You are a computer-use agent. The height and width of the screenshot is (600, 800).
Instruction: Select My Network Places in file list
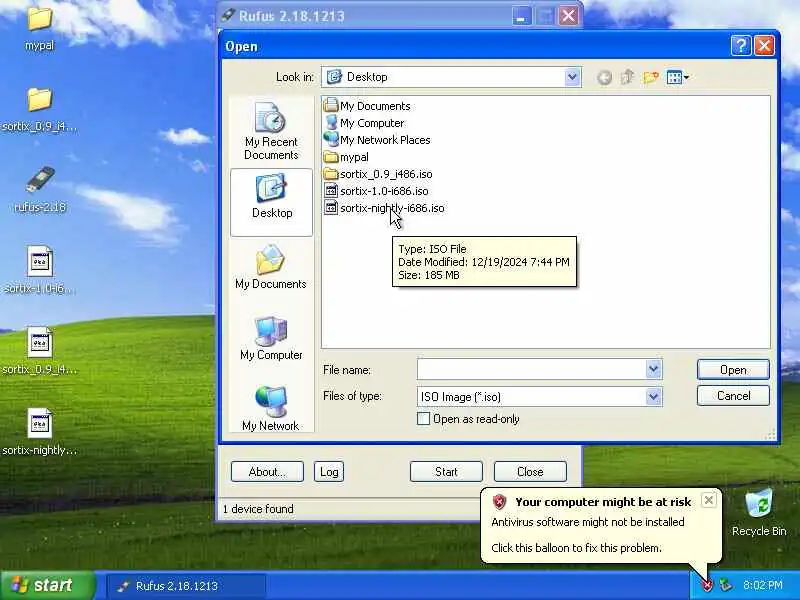[x=378, y=140]
